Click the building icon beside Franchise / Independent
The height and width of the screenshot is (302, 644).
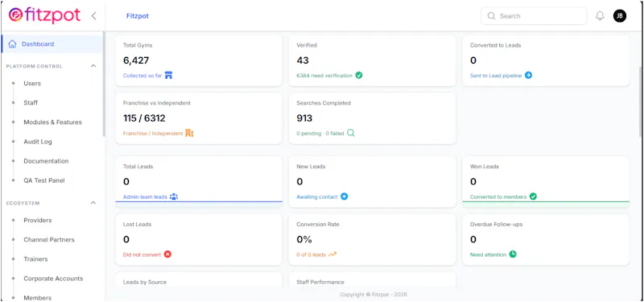pyautogui.click(x=189, y=133)
